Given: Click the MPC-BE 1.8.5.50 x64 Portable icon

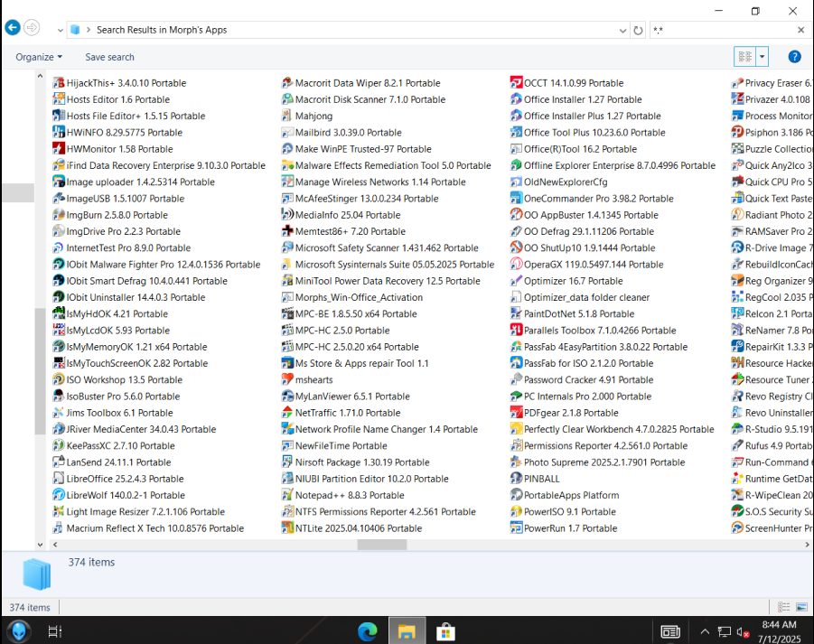Looking at the screenshot, I should [x=287, y=314].
